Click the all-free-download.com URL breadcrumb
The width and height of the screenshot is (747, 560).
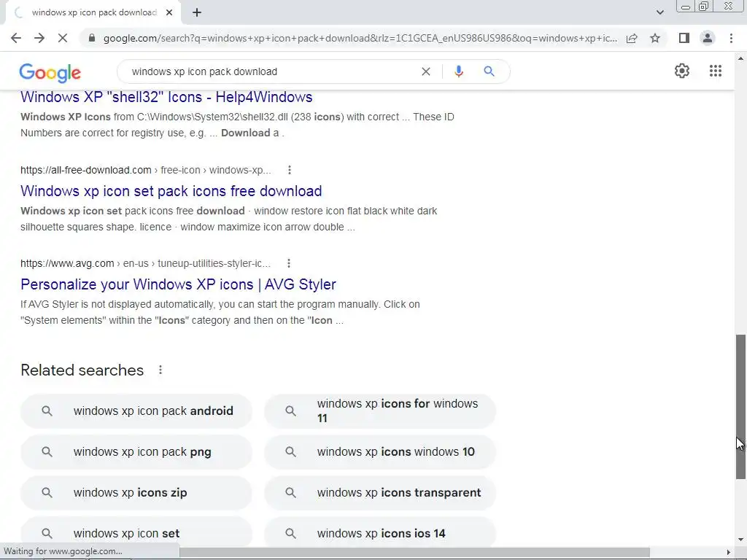click(x=146, y=170)
